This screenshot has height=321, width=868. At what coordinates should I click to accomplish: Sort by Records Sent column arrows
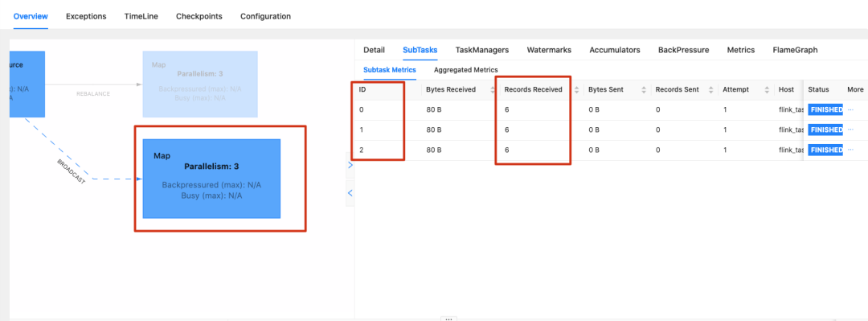710,90
